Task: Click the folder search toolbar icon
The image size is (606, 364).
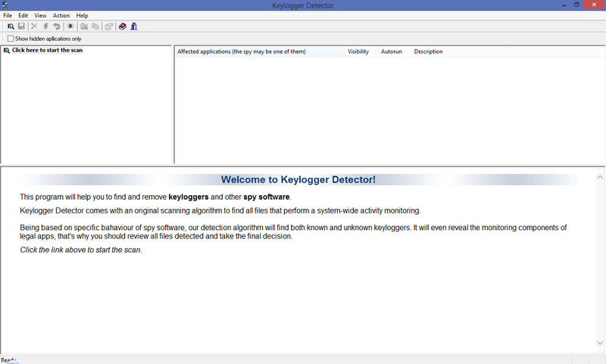Action: (84, 26)
